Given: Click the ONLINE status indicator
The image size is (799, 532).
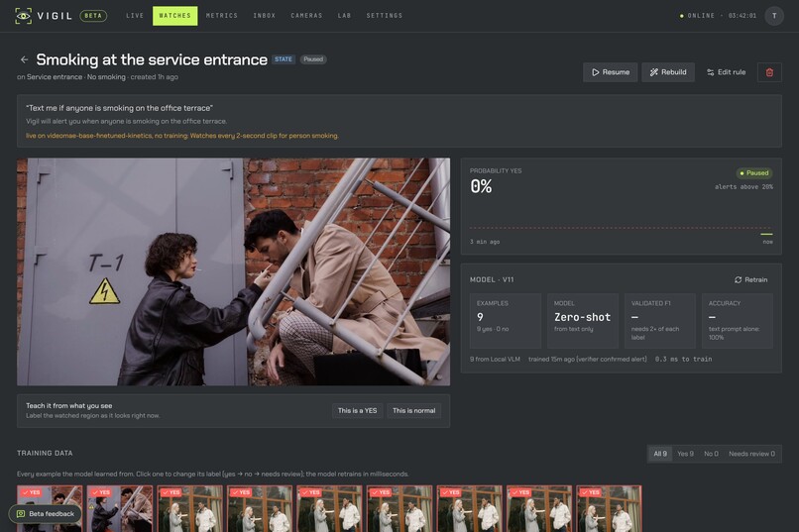Looking at the screenshot, I should coord(697,16).
